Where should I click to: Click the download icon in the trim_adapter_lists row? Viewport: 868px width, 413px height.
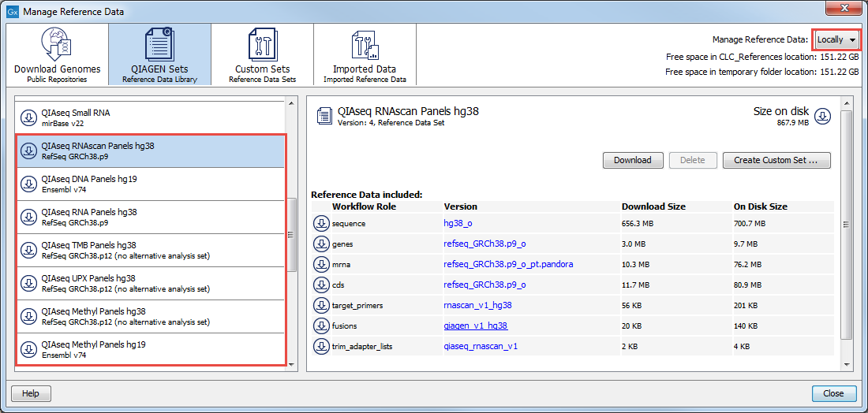[320, 347]
